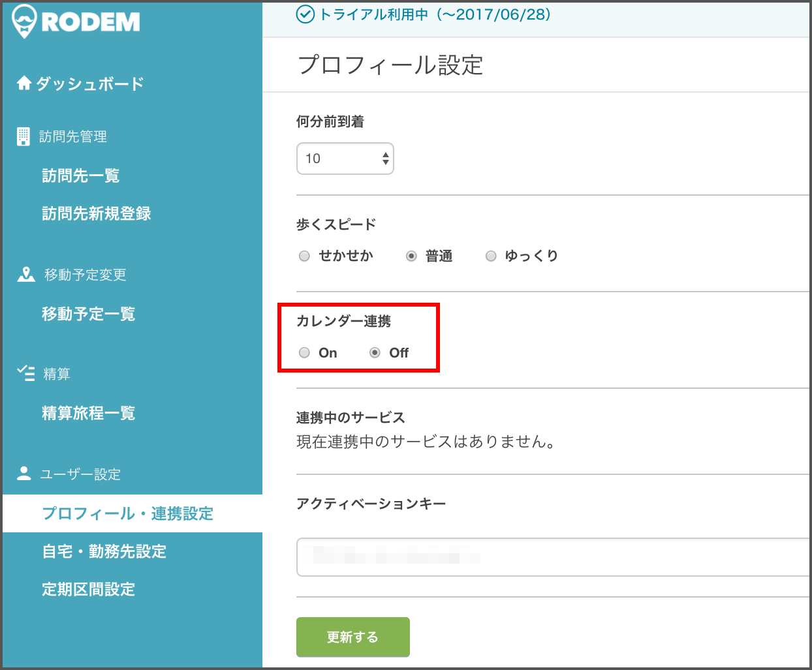
Task: Click the 訪問先管理 building icon
Action: (23, 136)
